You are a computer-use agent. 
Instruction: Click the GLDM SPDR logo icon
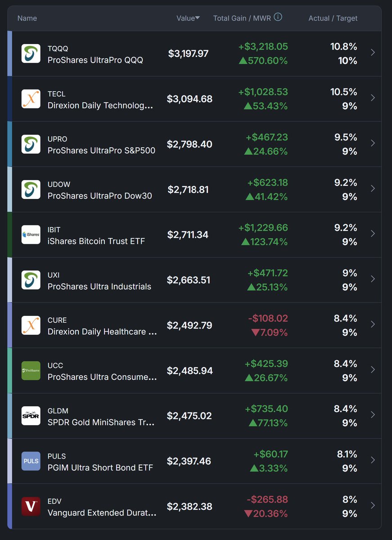tap(31, 416)
